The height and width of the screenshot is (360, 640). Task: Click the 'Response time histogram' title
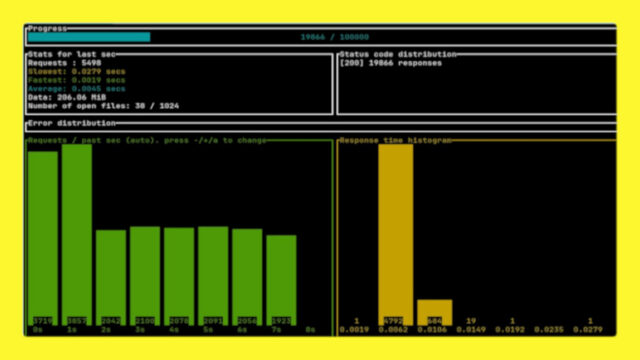[x=396, y=140]
